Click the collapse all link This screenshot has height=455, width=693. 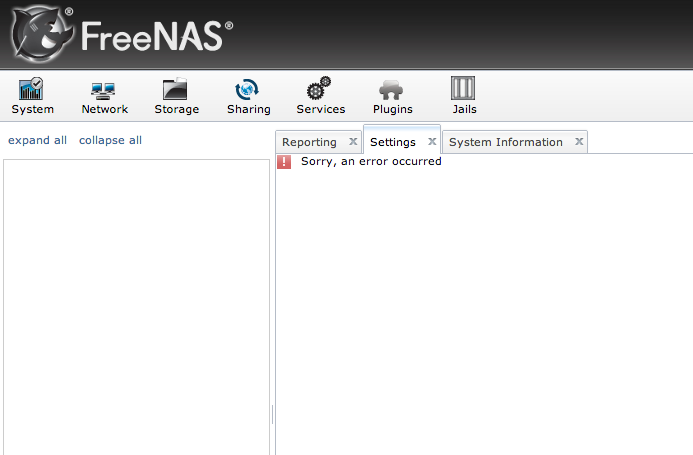[x=110, y=141]
